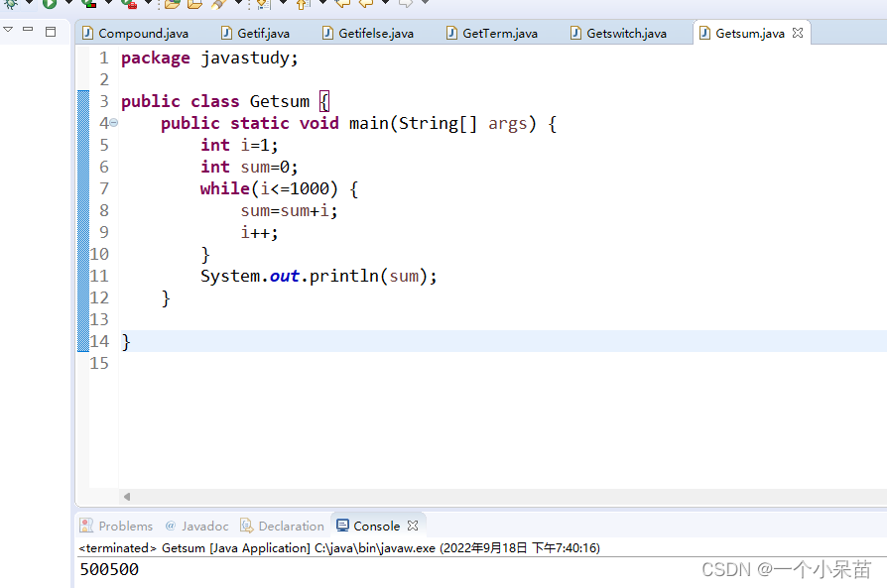Switch to GetTerm.java editor tab

[x=491, y=34]
